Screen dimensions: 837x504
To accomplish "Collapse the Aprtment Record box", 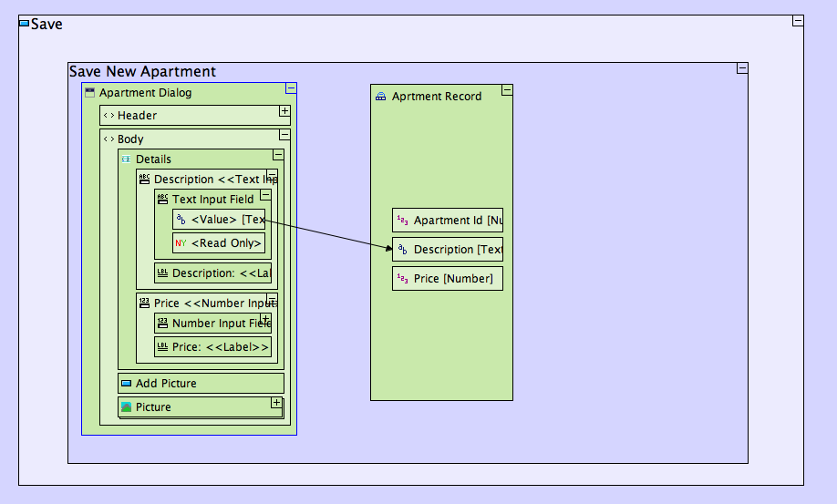I will [x=507, y=90].
